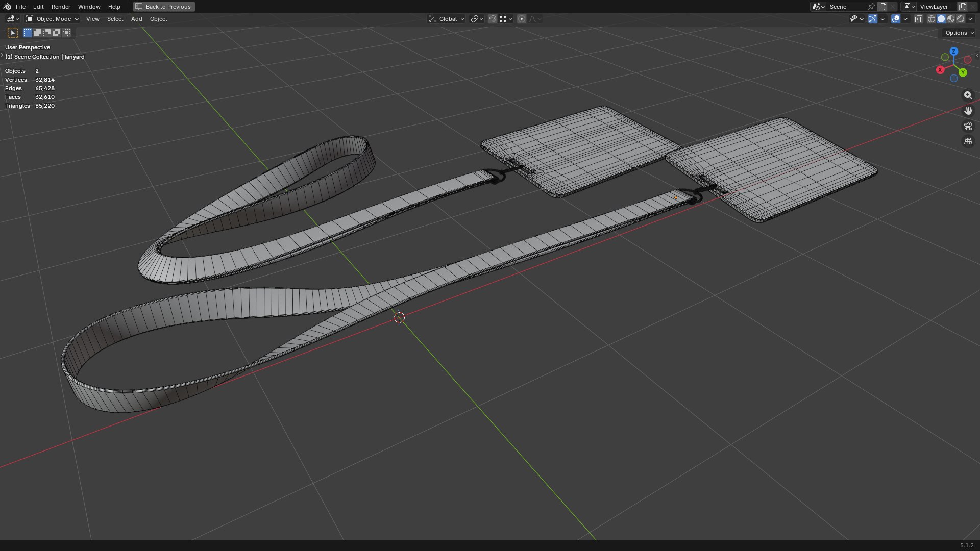The width and height of the screenshot is (980, 551).
Task: Switch to Solid viewport shading
Action: pyautogui.click(x=941, y=19)
